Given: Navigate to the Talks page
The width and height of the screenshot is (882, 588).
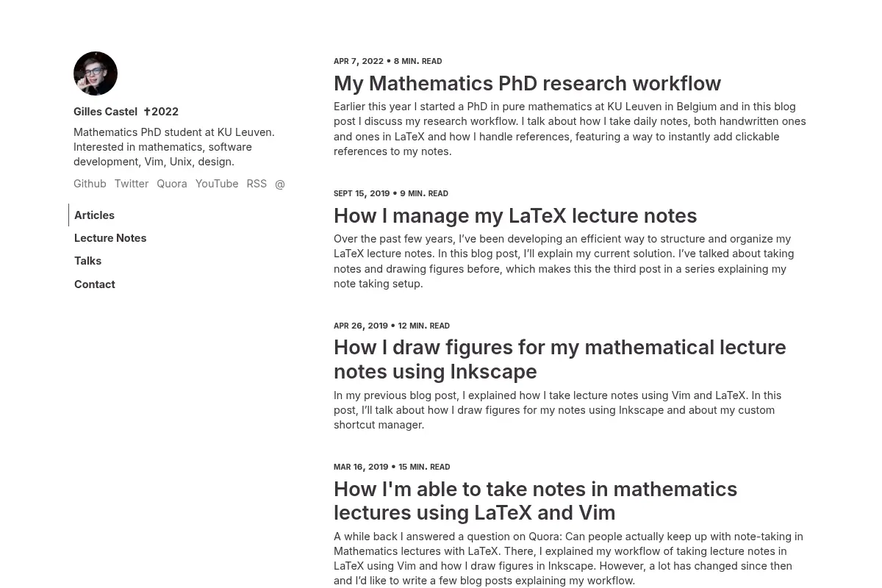Looking at the screenshot, I should click(x=87, y=261).
